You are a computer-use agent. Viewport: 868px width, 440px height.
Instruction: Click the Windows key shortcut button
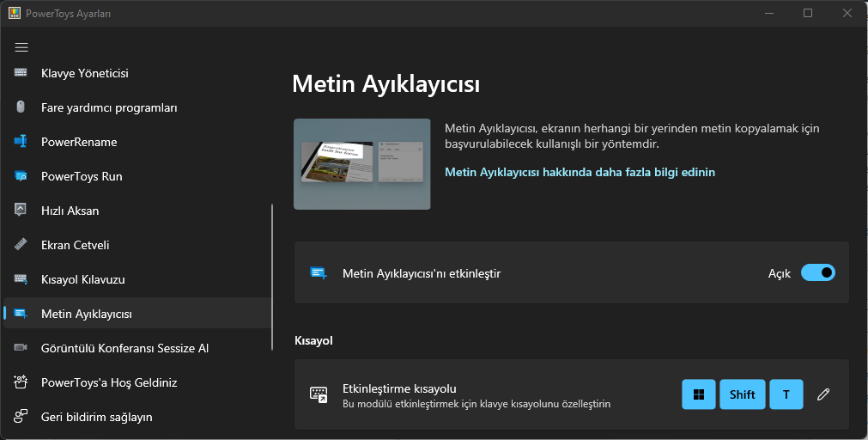click(699, 394)
